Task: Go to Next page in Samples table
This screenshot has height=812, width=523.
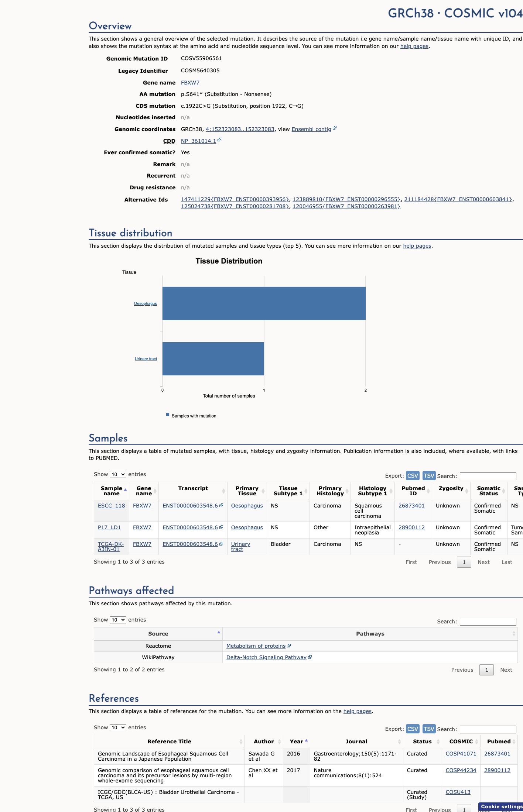Action: coord(483,562)
